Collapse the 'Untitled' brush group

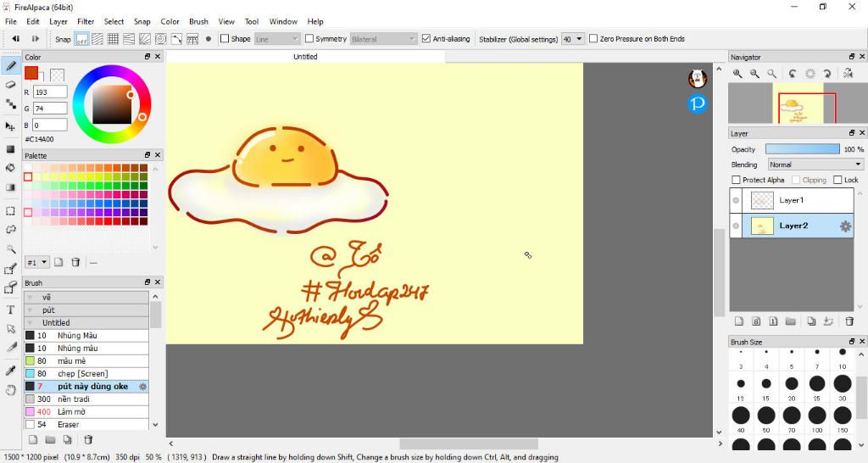[x=30, y=323]
